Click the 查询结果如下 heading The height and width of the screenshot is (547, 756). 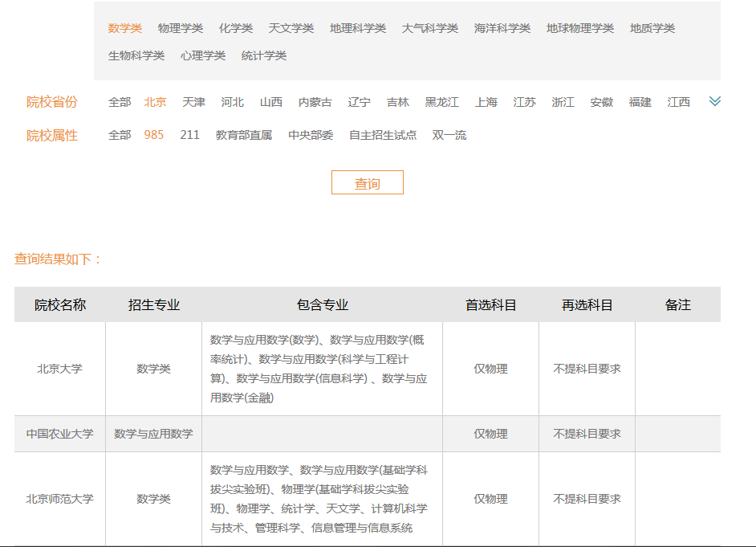tap(58, 259)
